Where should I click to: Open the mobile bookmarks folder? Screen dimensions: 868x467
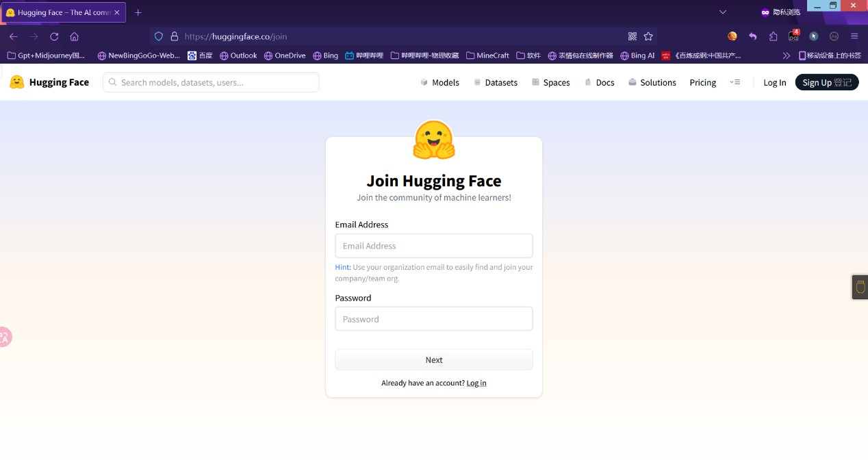[830, 55]
